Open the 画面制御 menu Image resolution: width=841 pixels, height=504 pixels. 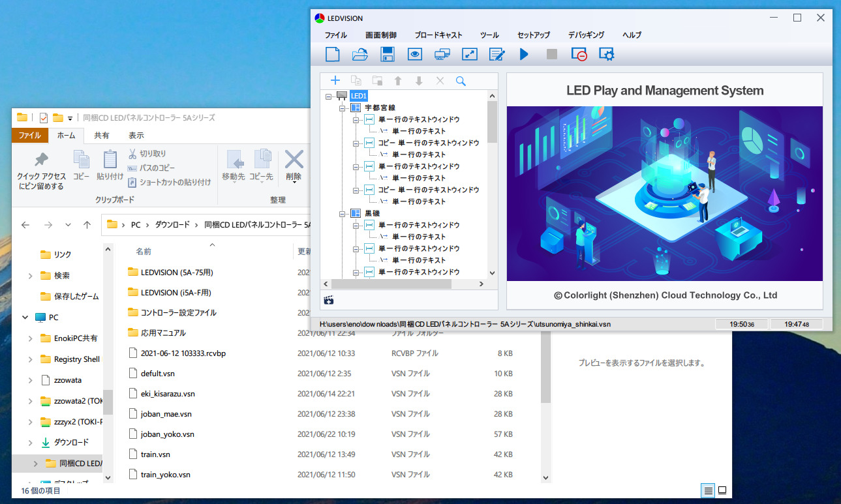click(381, 35)
